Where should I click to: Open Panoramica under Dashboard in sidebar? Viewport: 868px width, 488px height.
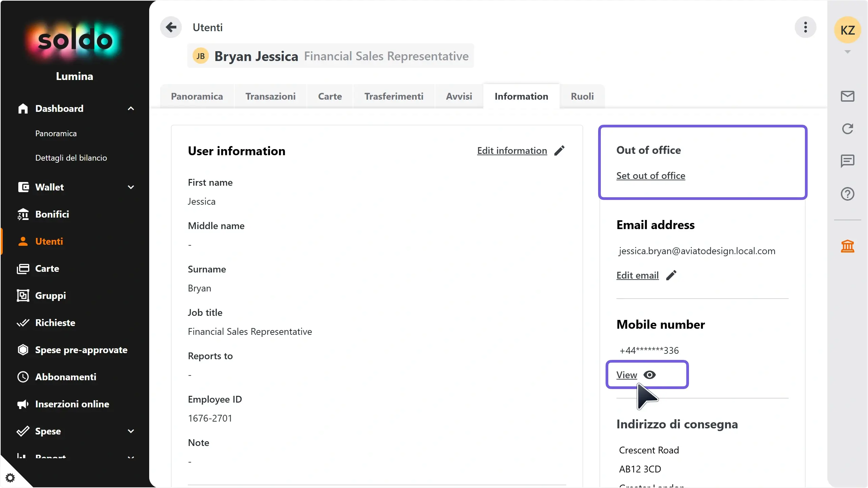pyautogui.click(x=56, y=134)
